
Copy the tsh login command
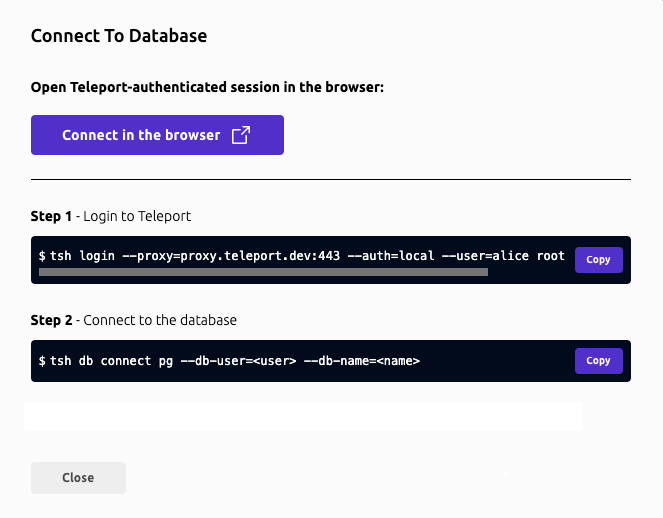[598, 260]
